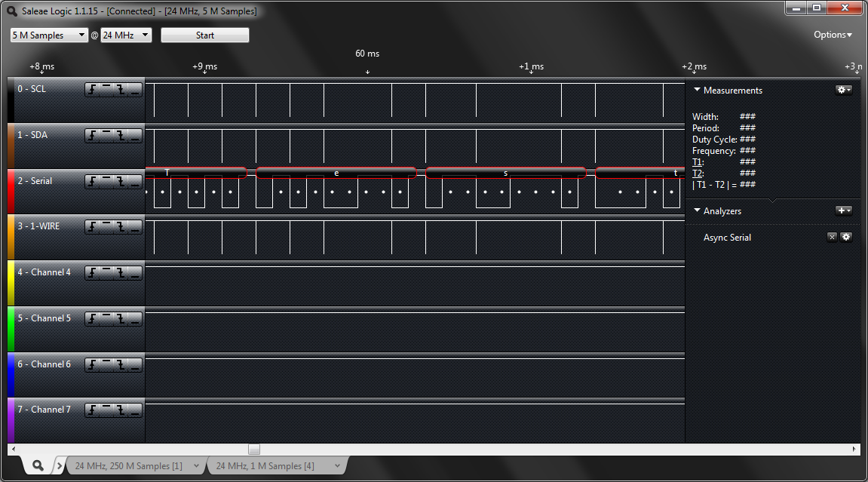Set rising edge trigger on Channel 5

tap(93, 319)
